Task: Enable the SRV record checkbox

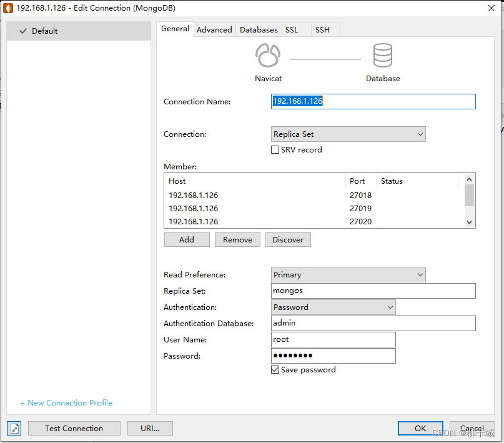Action: coord(275,150)
